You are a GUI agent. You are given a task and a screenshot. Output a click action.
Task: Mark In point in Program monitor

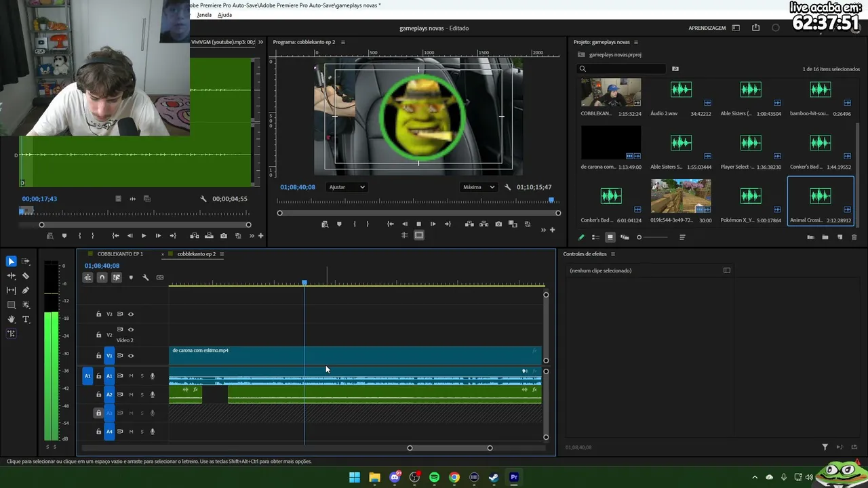point(354,224)
